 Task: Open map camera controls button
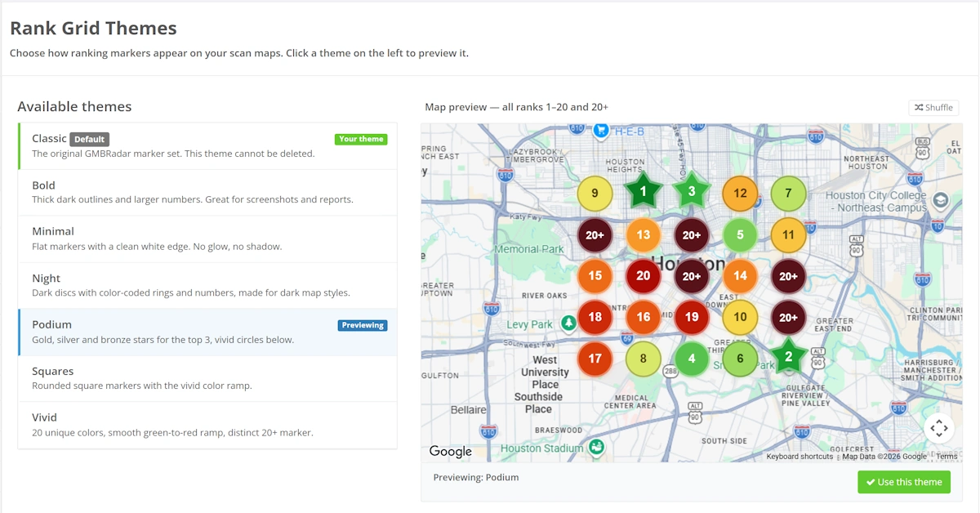(939, 428)
